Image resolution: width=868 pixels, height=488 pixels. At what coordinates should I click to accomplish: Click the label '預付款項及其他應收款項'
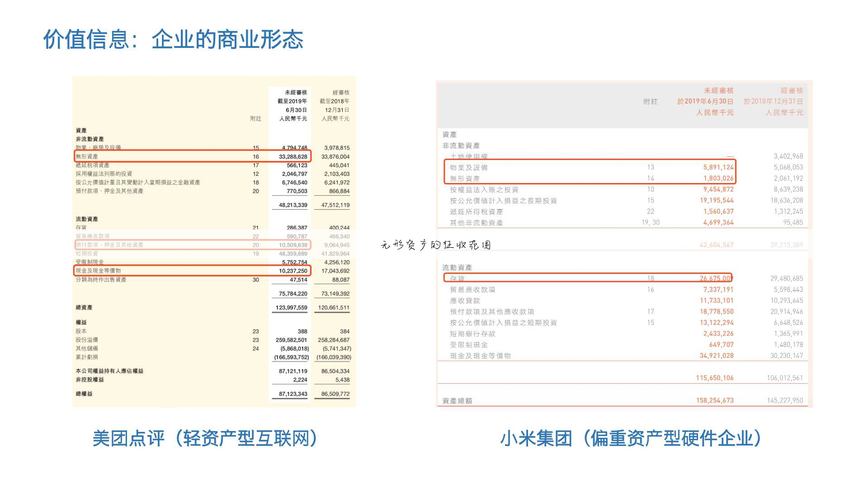pos(492,312)
